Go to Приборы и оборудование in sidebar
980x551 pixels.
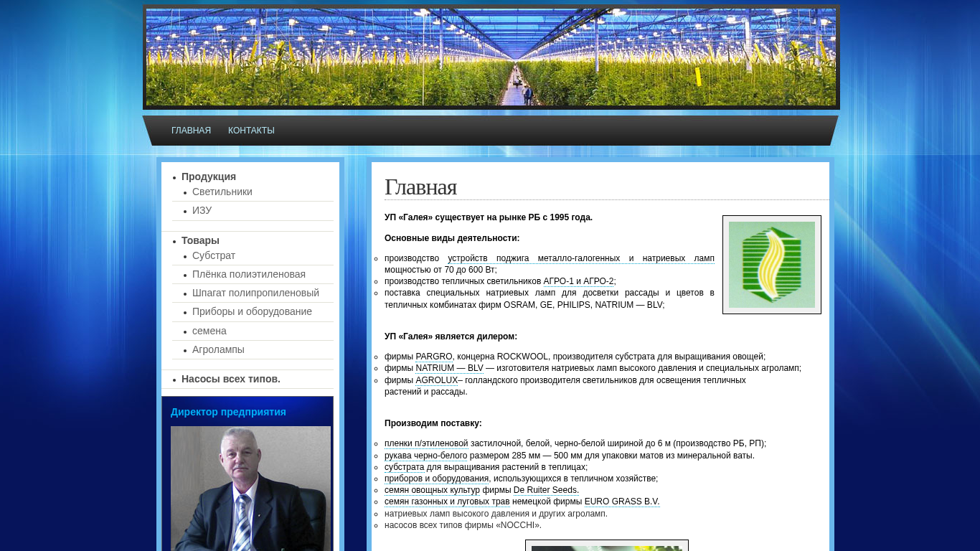(252, 311)
